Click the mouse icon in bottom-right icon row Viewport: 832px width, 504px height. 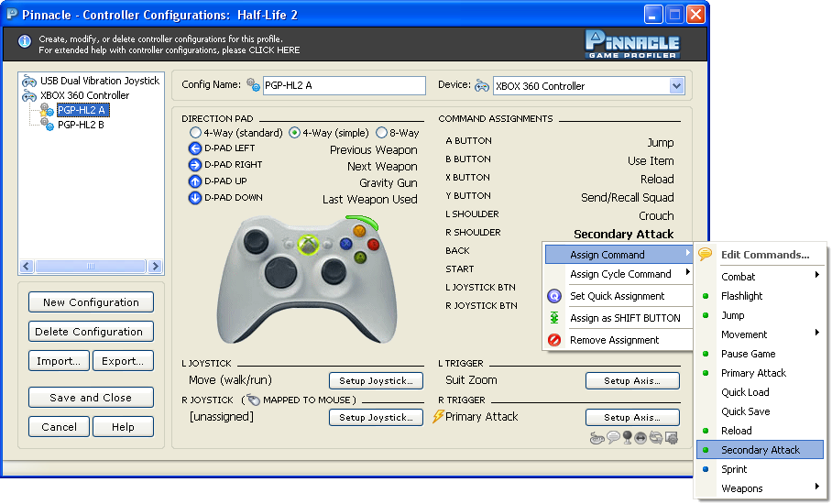597,438
